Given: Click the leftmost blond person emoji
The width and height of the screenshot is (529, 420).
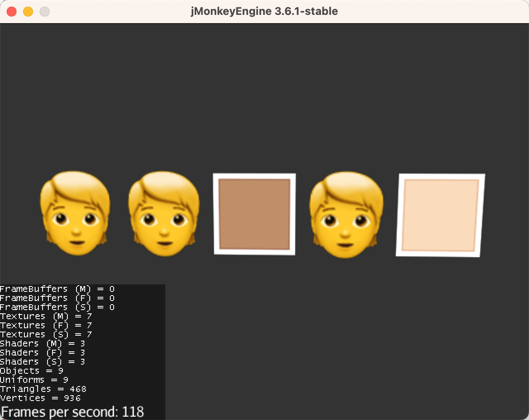Looking at the screenshot, I should click(75, 213).
